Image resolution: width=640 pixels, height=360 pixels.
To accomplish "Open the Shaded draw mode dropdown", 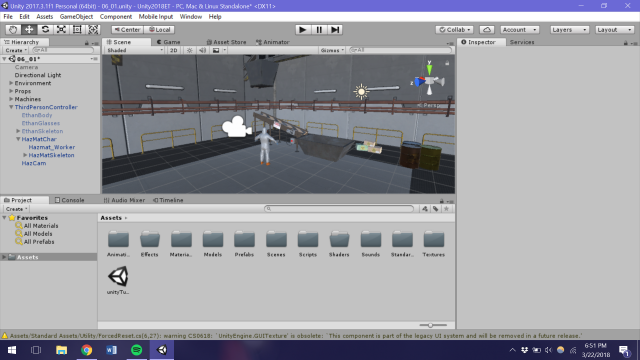I will click(134, 50).
